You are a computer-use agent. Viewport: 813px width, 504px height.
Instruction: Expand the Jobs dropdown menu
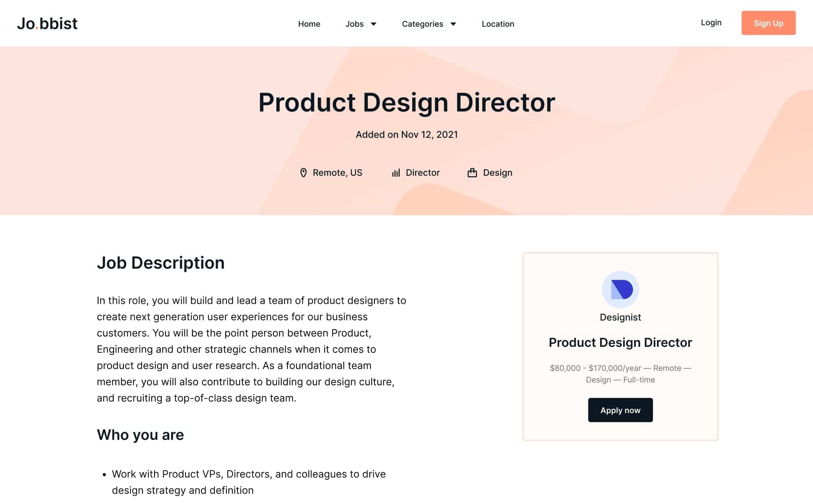tap(361, 23)
